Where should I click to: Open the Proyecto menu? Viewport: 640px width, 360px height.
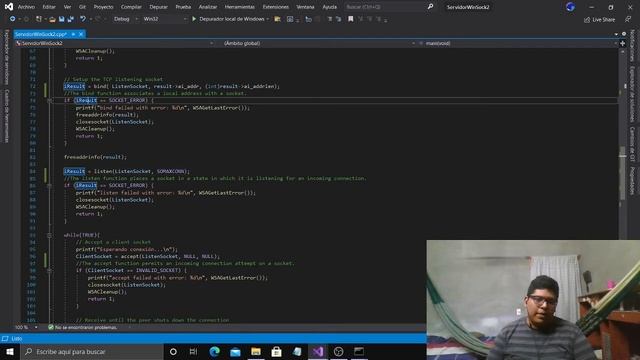click(x=103, y=7)
